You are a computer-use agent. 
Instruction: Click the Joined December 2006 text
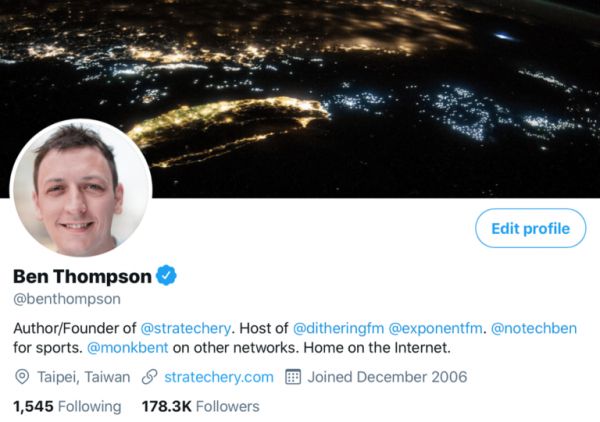[387, 377]
